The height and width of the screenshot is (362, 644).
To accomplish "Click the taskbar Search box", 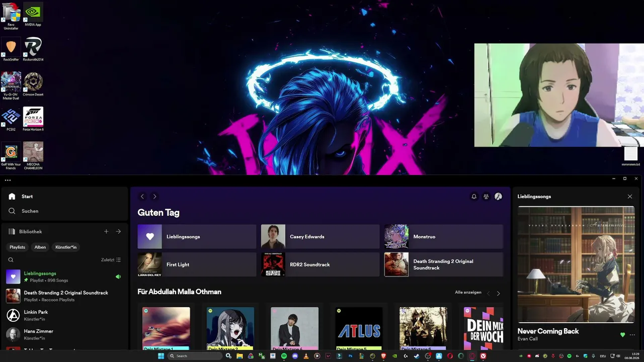I will (195, 356).
